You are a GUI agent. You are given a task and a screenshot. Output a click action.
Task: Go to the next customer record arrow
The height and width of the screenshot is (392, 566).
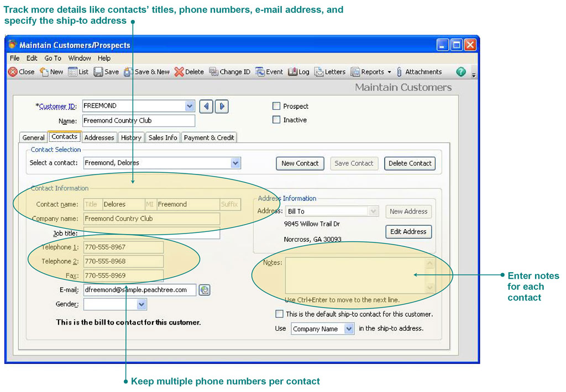pos(222,107)
